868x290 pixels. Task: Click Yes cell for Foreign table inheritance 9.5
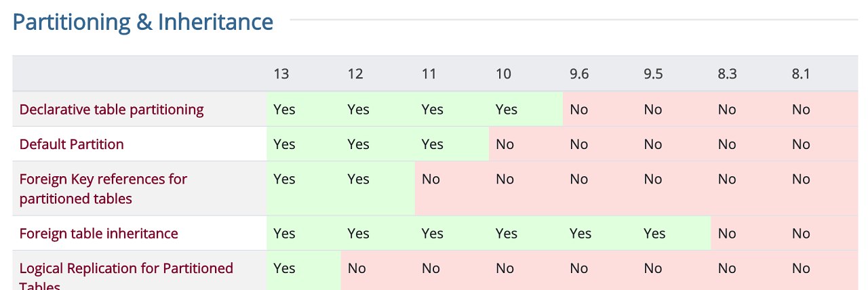tap(654, 233)
